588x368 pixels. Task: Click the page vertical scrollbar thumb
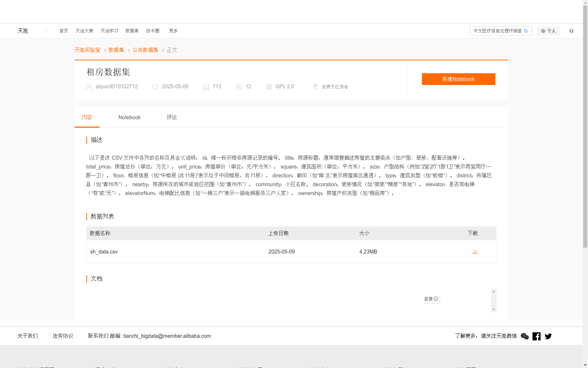tap(585, 126)
